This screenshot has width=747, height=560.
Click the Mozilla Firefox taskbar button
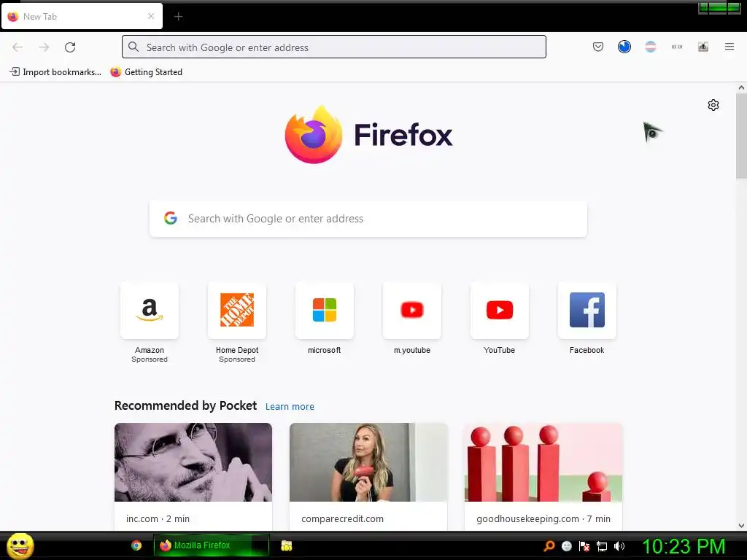(212, 545)
